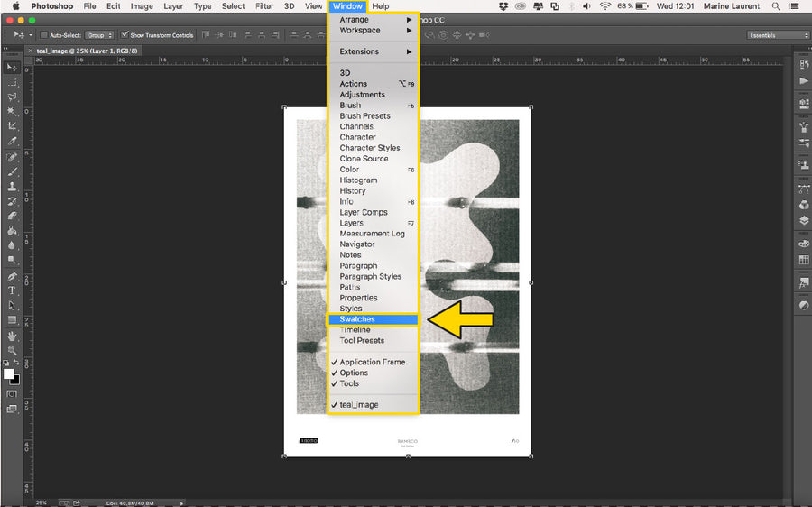
Task: Toggle the Application Frame option
Action: [x=372, y=362]
